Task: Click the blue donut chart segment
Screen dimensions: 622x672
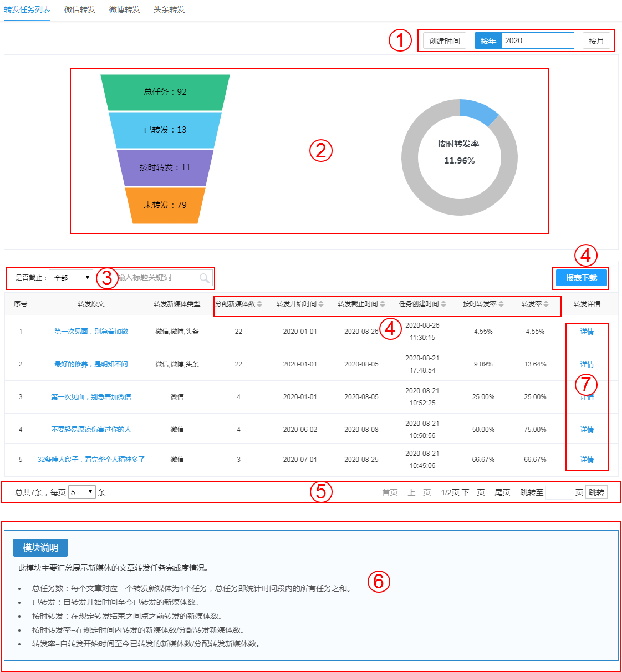Action: click(477, 110)
